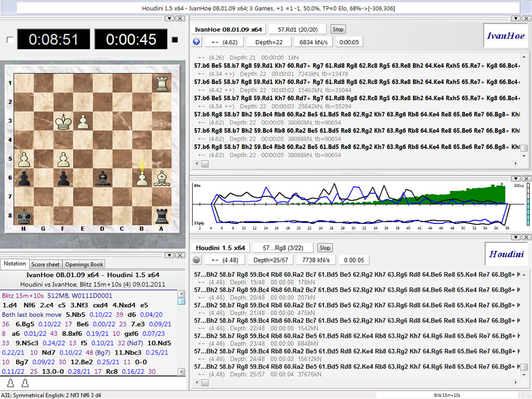The image size is (532, 399).
Task: Open the clock panel dropdown menu
Action: click(x=169, y=18)
